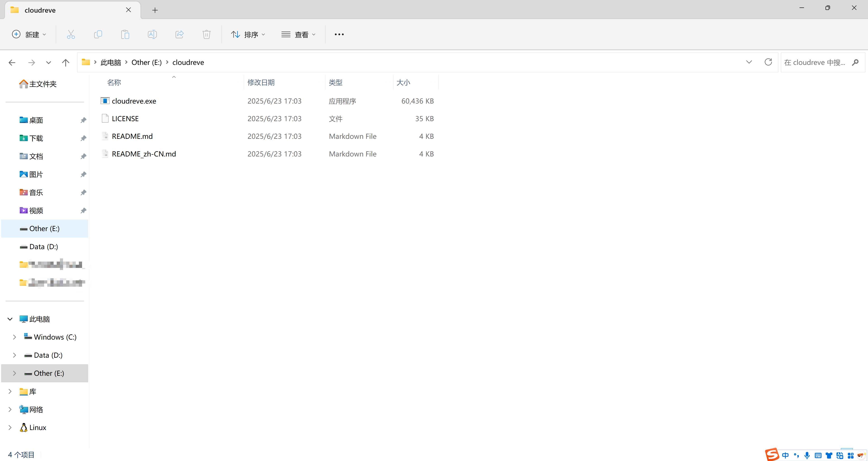Screen dimensions: 868x461
Task: Expand the Linux tree node
Action: pos(10,427)
